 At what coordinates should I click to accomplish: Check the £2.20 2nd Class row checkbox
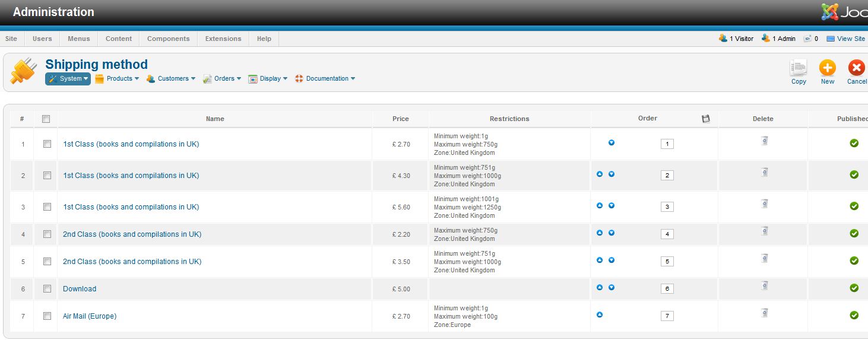pos(47,234)
